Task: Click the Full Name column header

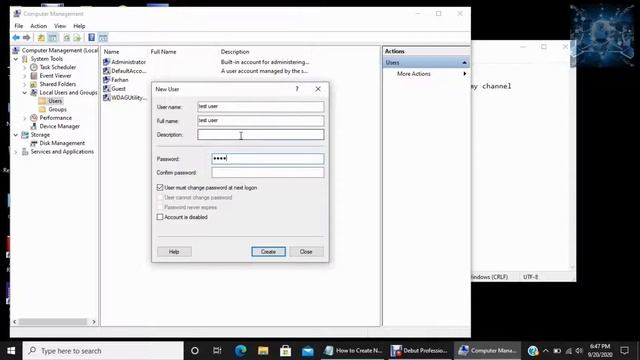Action: click(164, 52)
